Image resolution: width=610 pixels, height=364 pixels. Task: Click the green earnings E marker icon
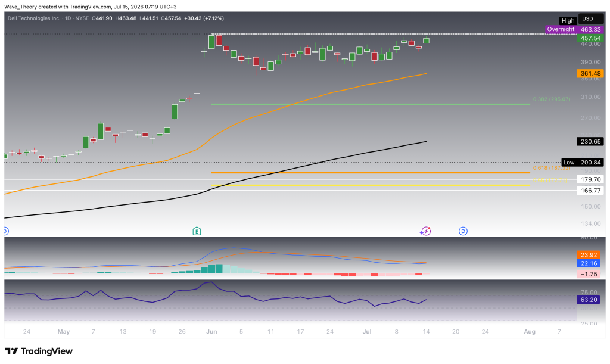coord(197,231)
